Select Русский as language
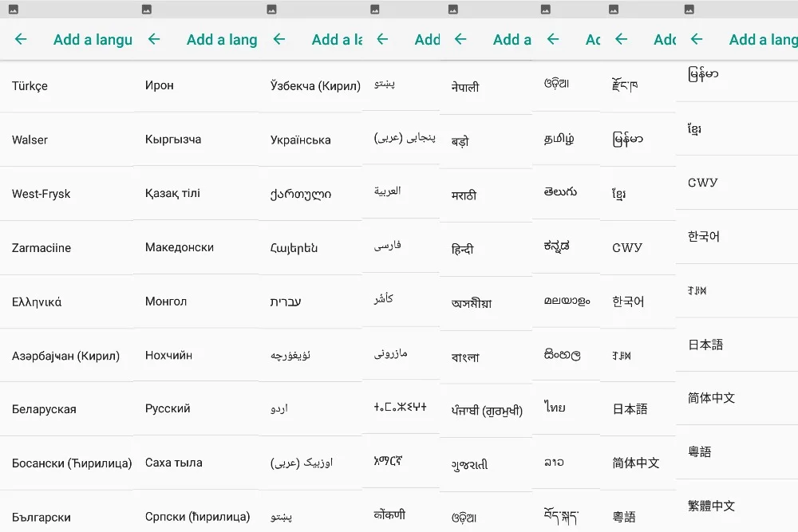 pos(196,408)
